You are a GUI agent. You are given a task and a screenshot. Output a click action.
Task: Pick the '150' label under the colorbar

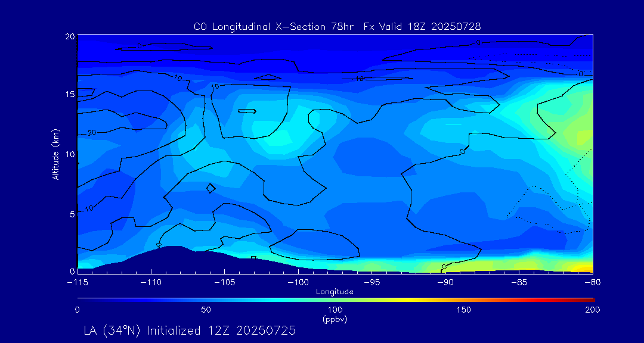pyautogui.click(x=464, y=310)
